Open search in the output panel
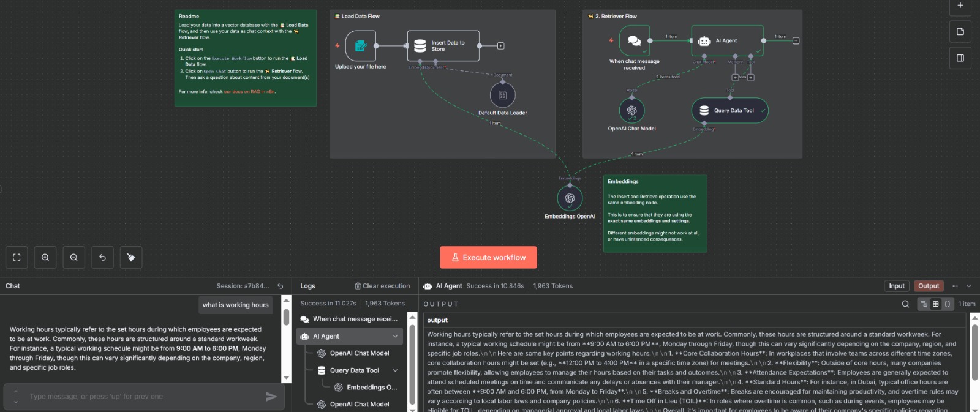The height and width of the screenshot is (412, 980). tap(905, 304)
